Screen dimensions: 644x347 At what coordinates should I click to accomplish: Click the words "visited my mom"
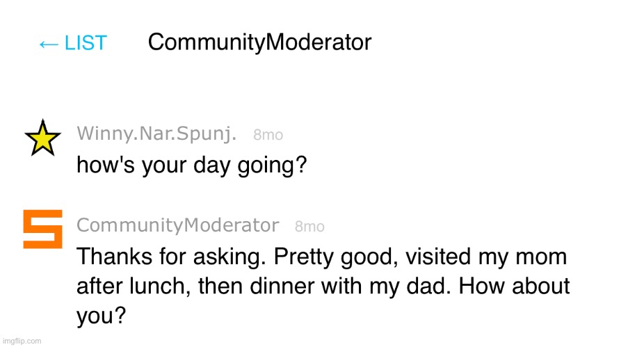pos(486,257)
